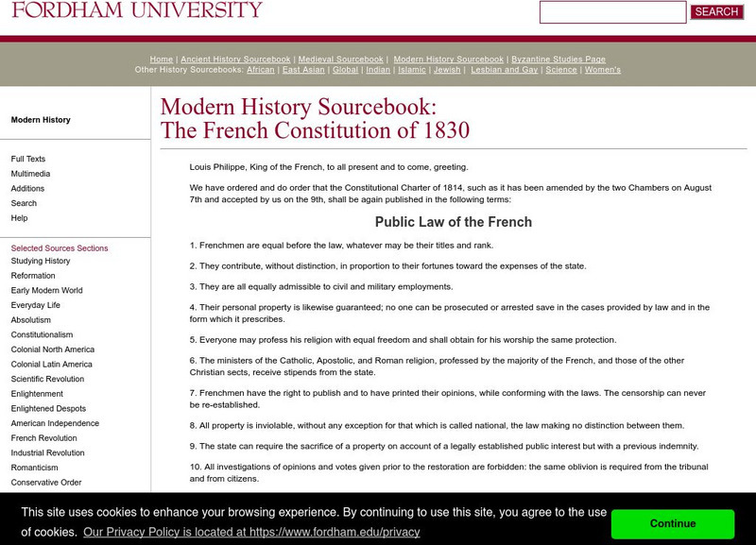This screenshot has width=756, height=545.
Task: Click article 9 on property indemnity
Action: 443,446
